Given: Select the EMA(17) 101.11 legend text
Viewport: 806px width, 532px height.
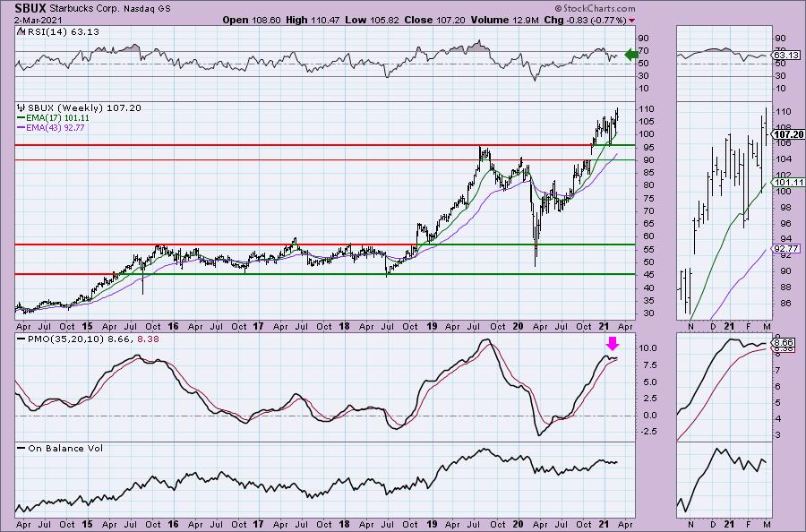Looking at the screenshot, I should 57,117.
